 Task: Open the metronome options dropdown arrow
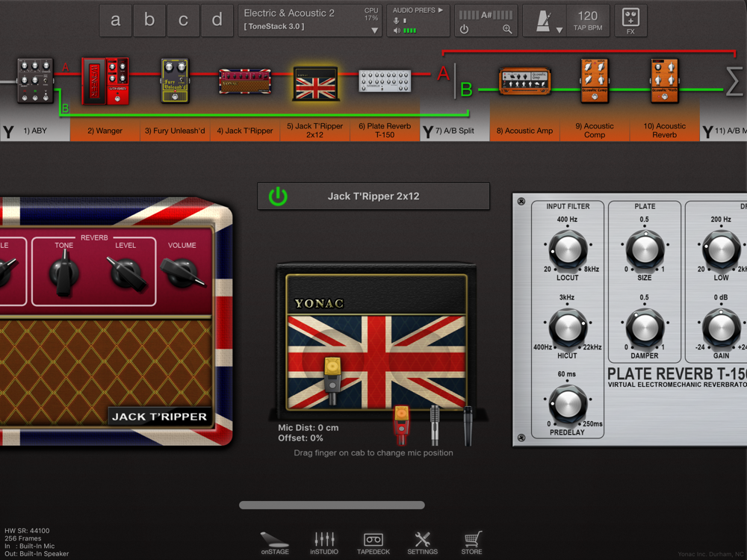(560, 30)
